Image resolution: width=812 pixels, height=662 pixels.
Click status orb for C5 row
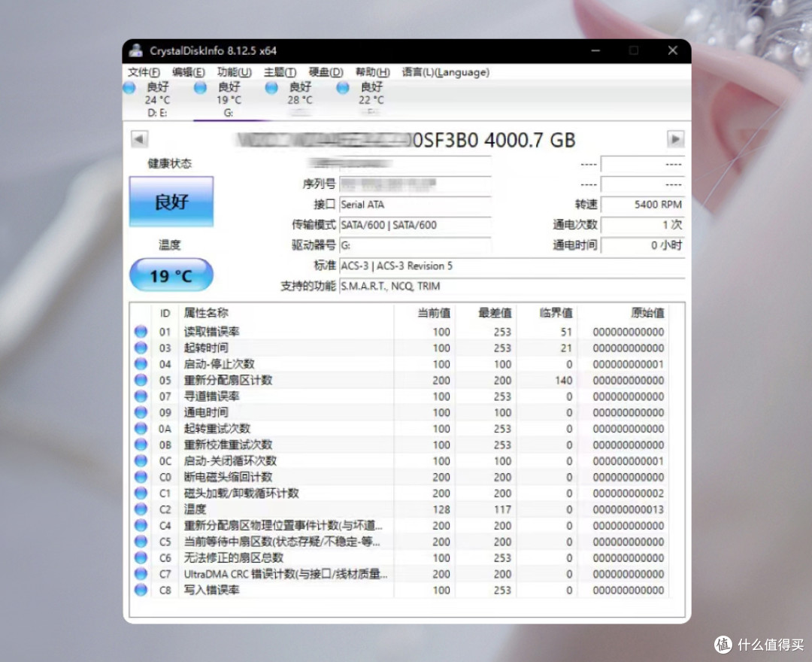point(141,542)
